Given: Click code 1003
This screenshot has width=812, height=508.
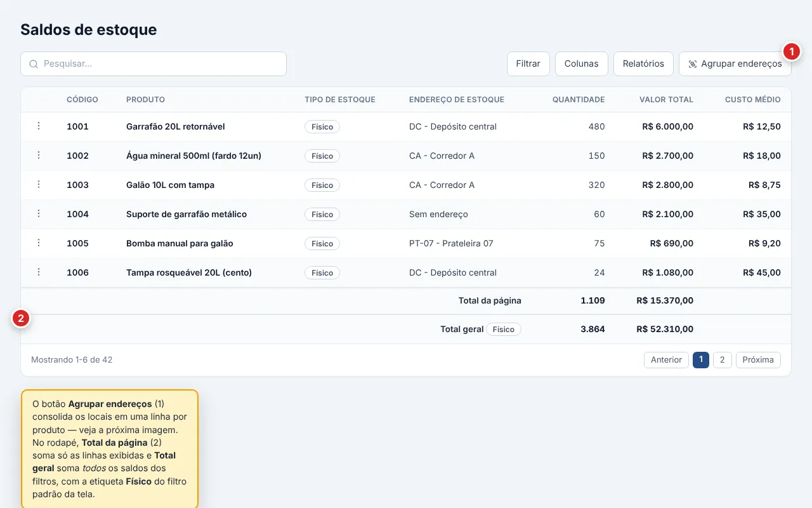Looking at the screenshot, I should [77, 185].
